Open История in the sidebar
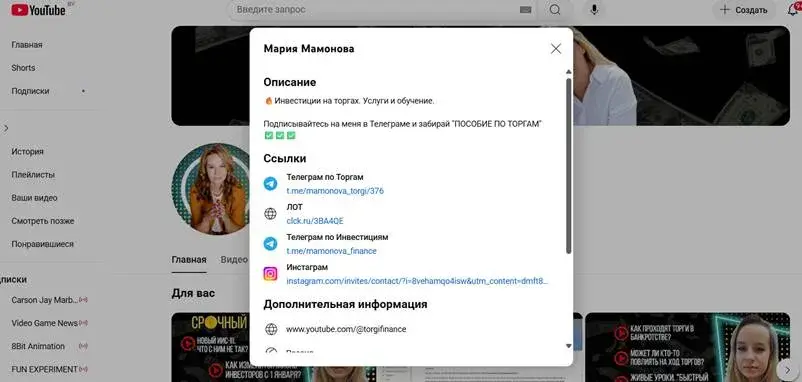 28,152
